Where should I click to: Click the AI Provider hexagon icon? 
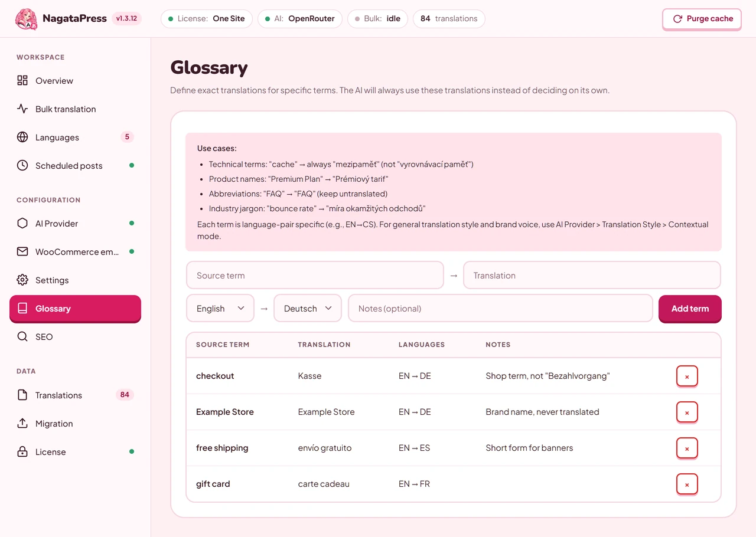point(22,224)
